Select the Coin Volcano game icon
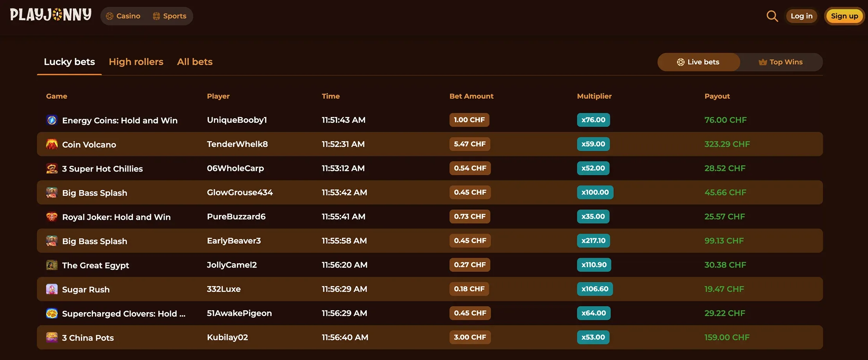 (x=52, y=144)
